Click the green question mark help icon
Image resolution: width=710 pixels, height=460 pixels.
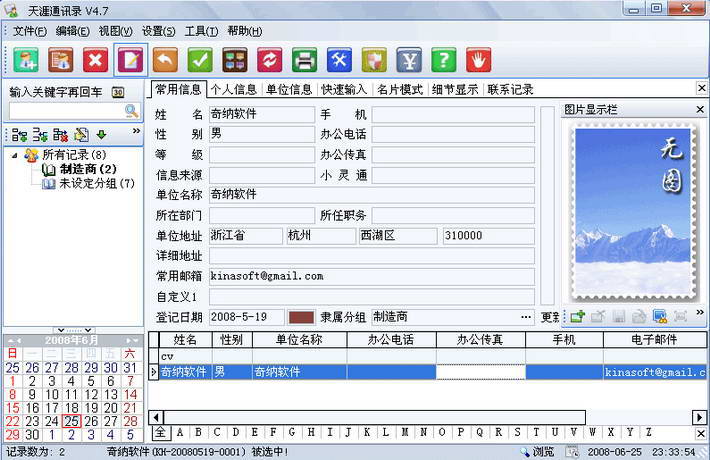click(x=443, y=60)
